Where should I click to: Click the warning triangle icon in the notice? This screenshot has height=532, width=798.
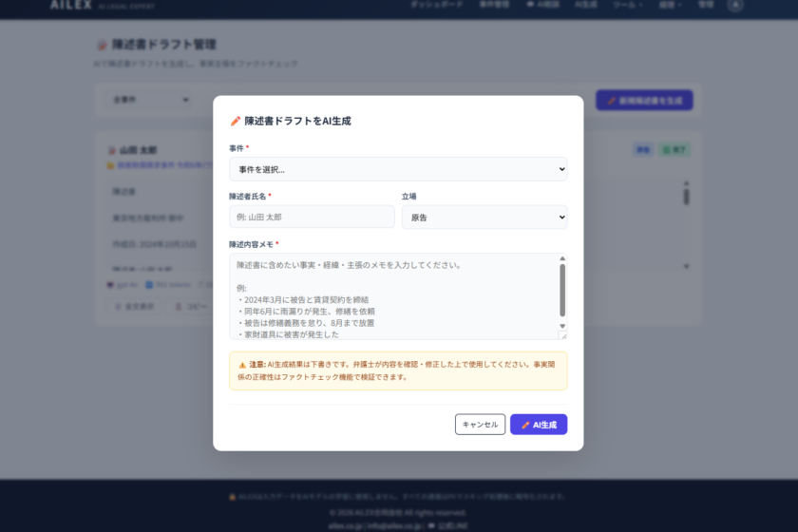coord(242,364)
